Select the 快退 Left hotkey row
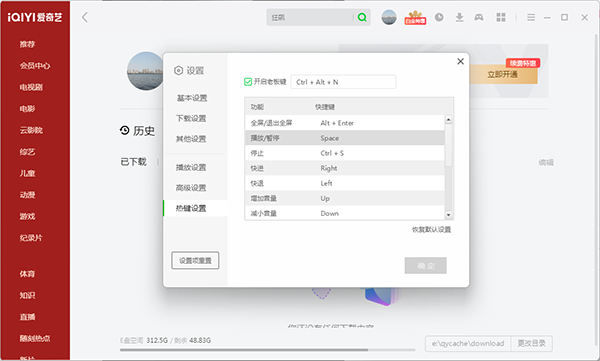The height and width of the screenshot is (361, 600). (344, 183)
